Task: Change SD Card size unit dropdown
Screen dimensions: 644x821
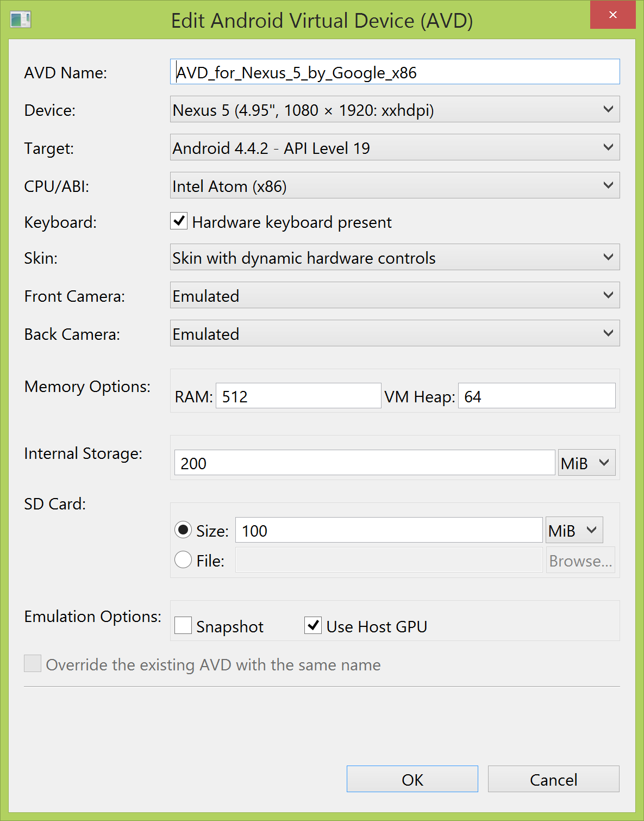Action: [x=574, y=530]
